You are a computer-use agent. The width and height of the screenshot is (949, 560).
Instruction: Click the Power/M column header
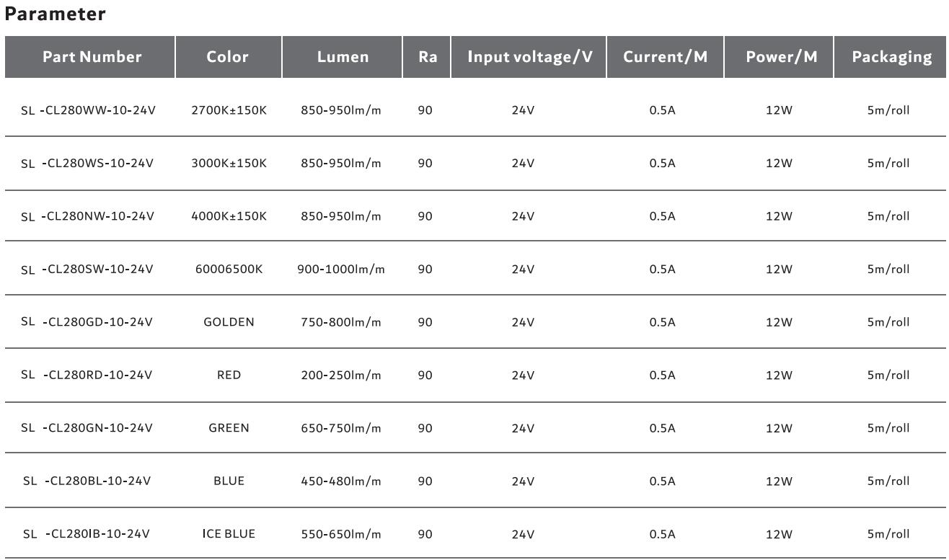[x=781, y=57]
